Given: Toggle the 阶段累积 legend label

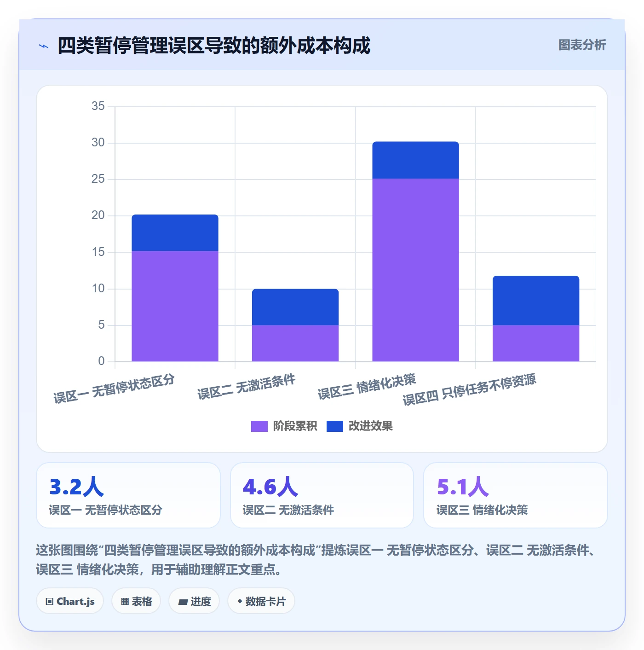Looking at the screenshot, I should point(295,426).
